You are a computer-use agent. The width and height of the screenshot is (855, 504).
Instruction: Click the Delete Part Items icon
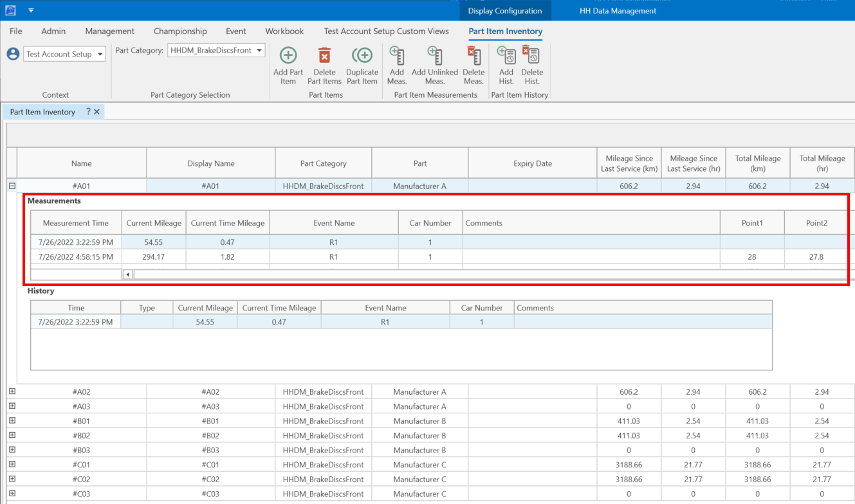tap(324, 56)
